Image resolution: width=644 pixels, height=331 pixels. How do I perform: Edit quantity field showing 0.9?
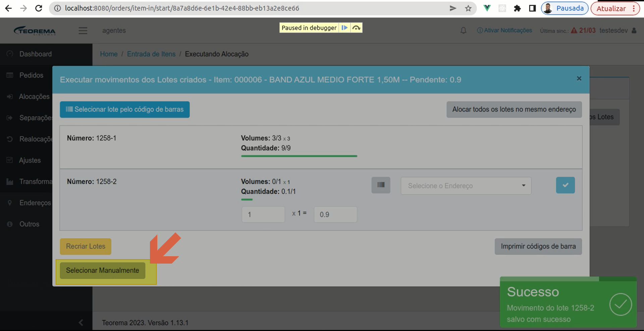coord(335,214)
